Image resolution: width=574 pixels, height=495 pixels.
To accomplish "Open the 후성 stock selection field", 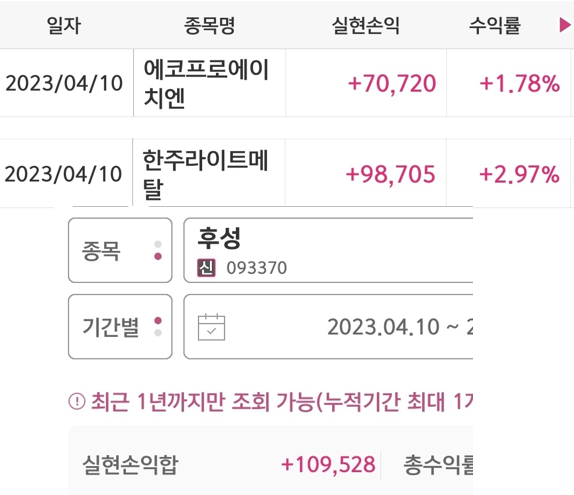I will (328, 250).
